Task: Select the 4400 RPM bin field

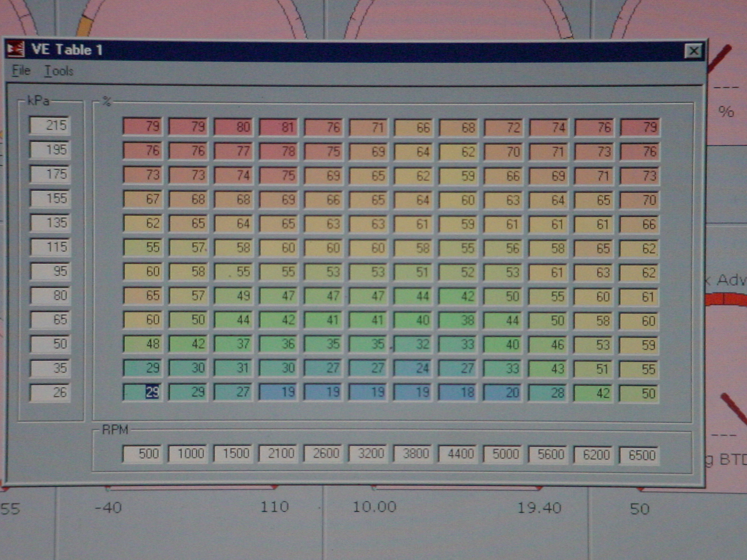Action: [458, 454]
